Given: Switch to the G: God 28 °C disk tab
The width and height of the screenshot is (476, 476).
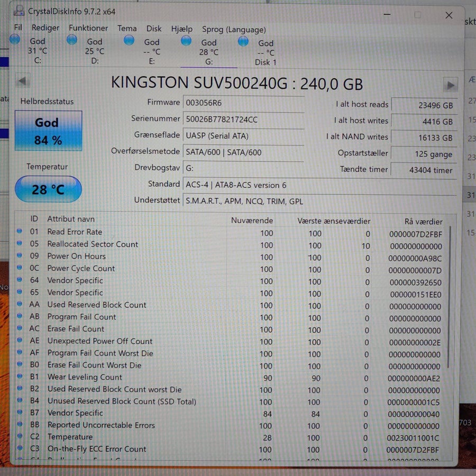Looking at the screenshot, I should pos(209,52).
